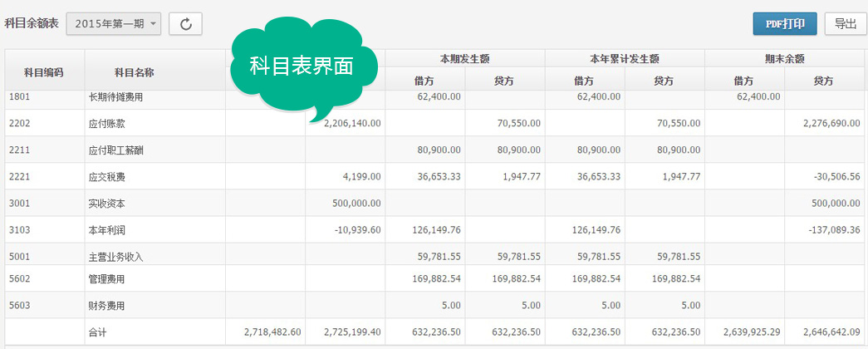Click the 本期发生额 header group

465,58
